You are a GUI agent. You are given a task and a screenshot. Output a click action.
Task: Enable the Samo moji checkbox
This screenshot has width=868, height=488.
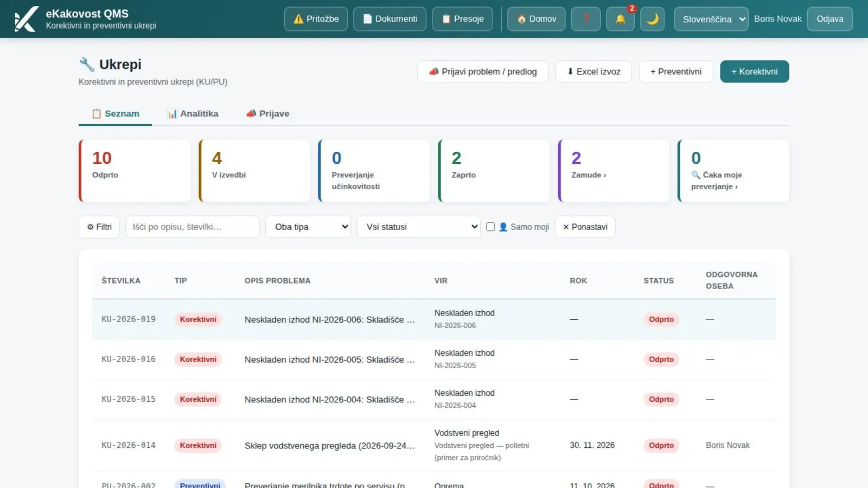(x=490, y=227)
